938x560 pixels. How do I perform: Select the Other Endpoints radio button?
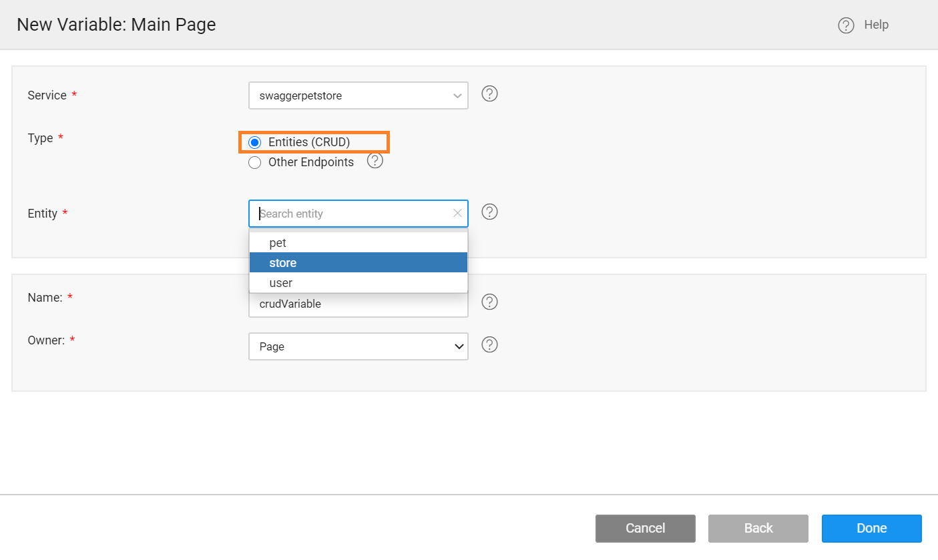pyautogui.click(x=254, y=162)
